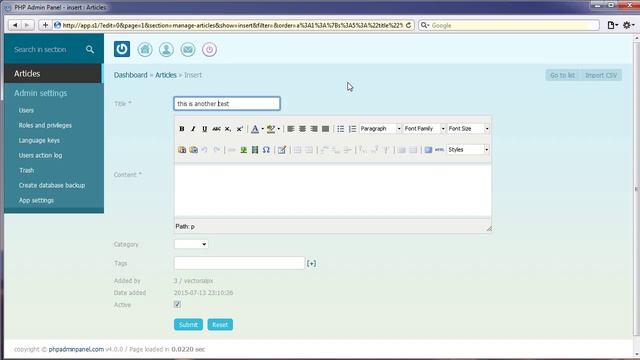Open the highlight color picker arrow
The height and width of the screenshot is (360, 640).
pos(278,129)
